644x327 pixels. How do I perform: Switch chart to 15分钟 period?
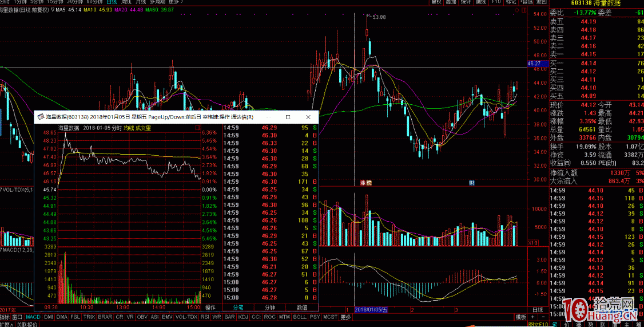[55, 2]
